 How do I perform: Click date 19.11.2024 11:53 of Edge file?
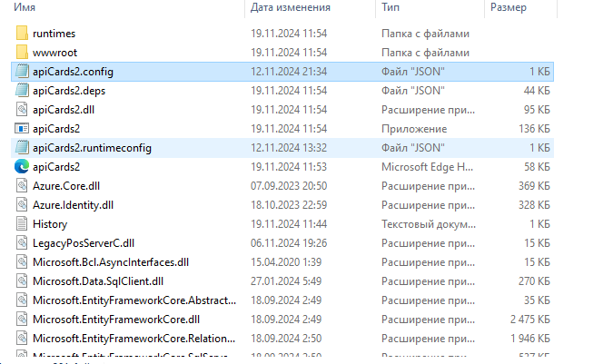289,167
